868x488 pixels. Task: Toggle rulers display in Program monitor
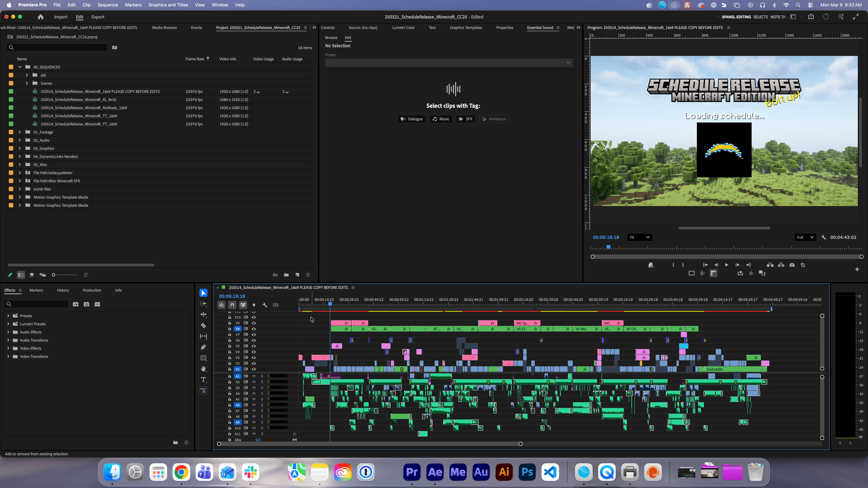pos(713,273)
